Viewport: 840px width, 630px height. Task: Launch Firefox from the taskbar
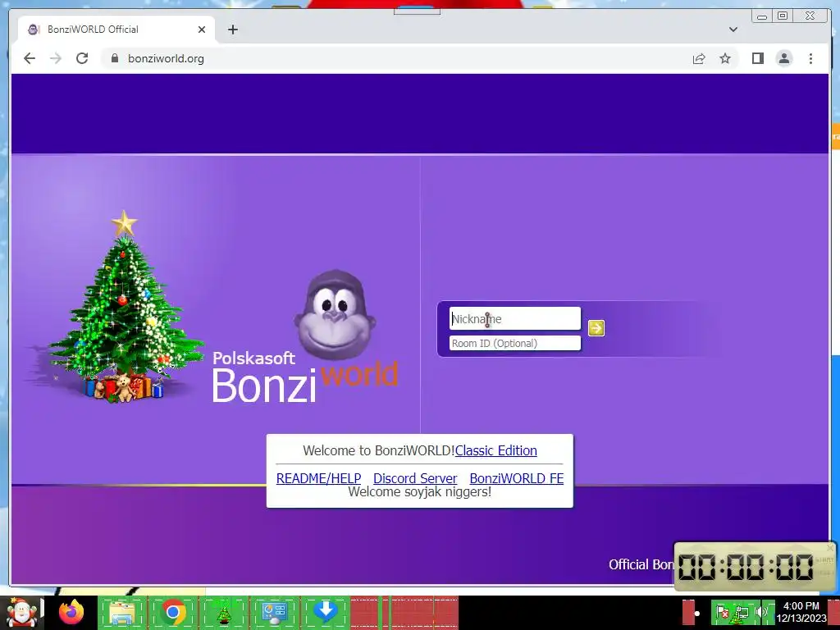[x=72, y=612]
